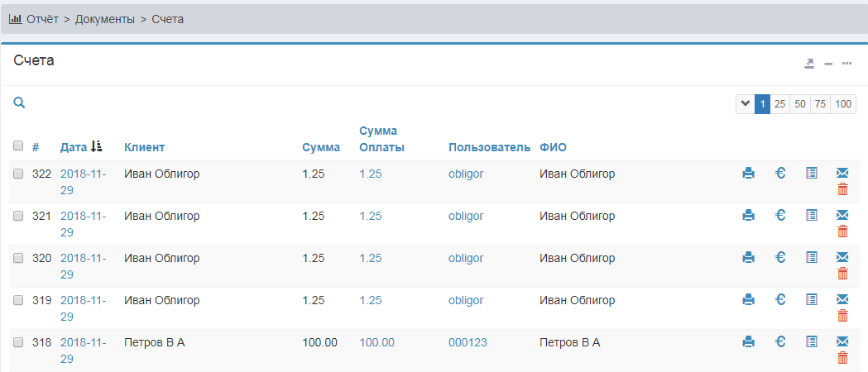Sort the table by the Дата column

pos(74,147)
